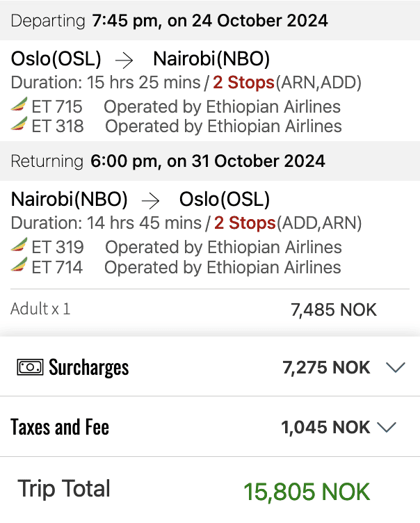Click the arrow between Nairobi(NBO) and Oslo(OSL)

coord(150,200)
